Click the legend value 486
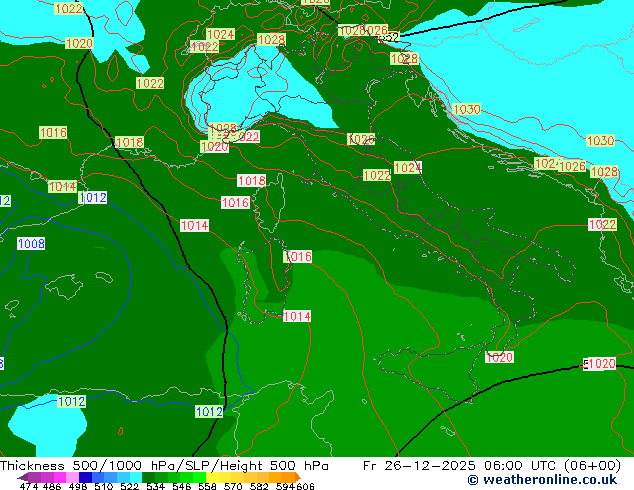Image resolution: width=634 pixels, height=490 pixels. (51, 486)
